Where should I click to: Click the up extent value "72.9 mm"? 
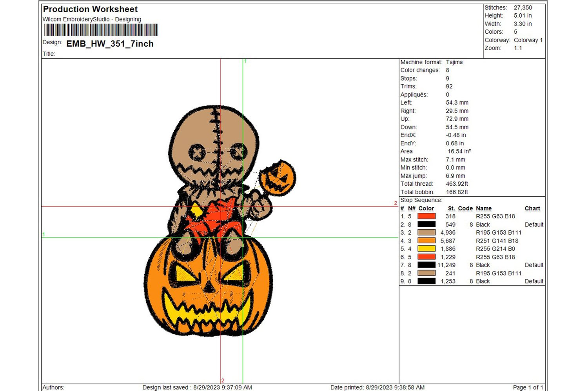[x=457, y=119]
